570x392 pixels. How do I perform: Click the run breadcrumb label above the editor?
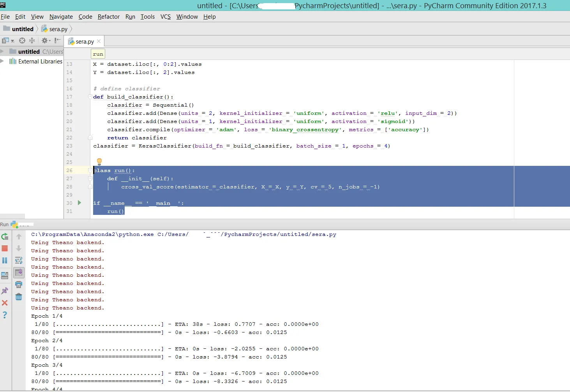98,54
